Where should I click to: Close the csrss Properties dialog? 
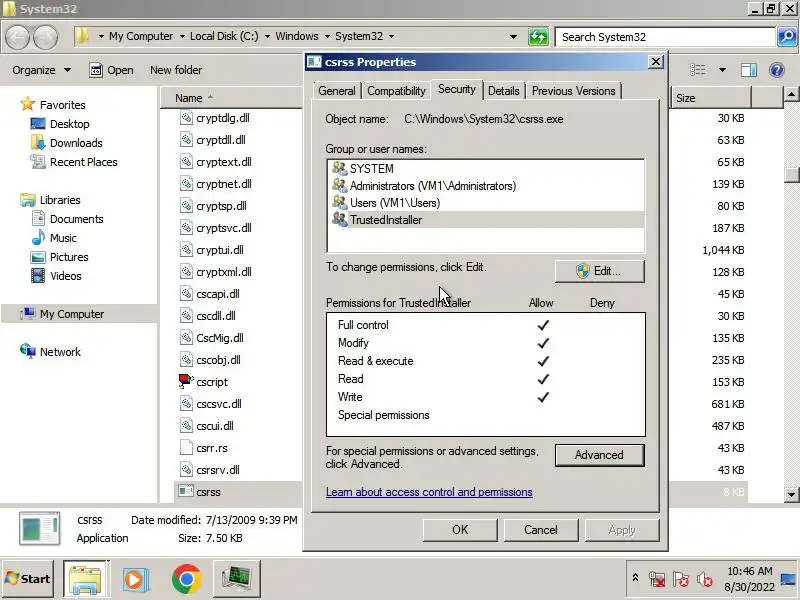[x=656, y=62]
